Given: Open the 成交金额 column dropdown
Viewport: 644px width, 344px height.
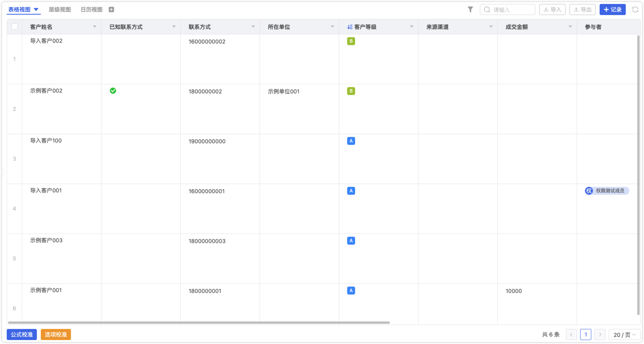Looking at the screenshot, I should tap(570, 27).
